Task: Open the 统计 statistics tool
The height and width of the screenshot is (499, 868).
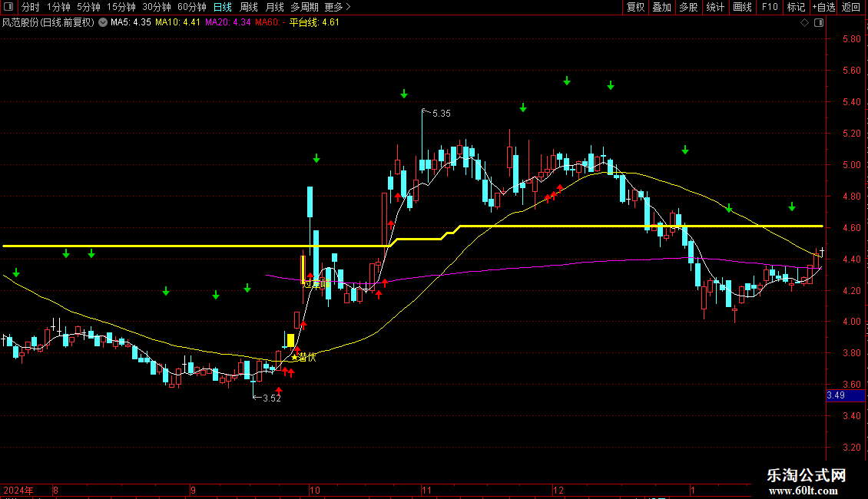Action: click(x=715, y=7)
